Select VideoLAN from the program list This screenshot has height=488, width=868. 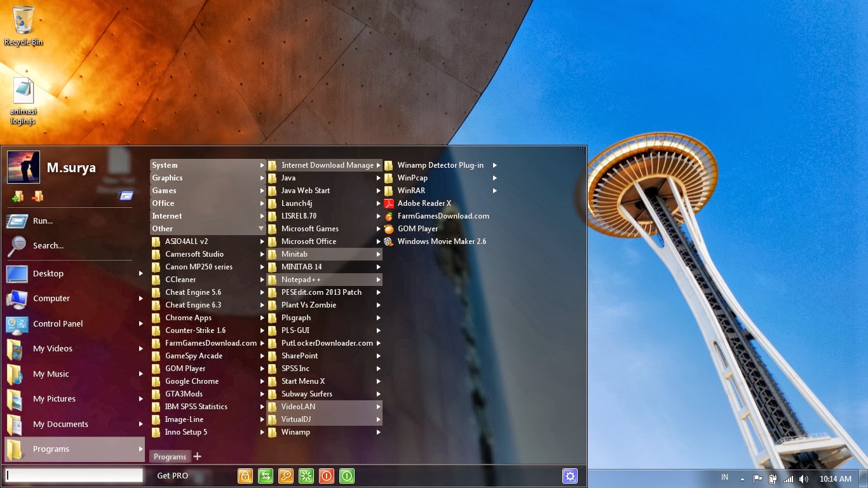(297, 406)
